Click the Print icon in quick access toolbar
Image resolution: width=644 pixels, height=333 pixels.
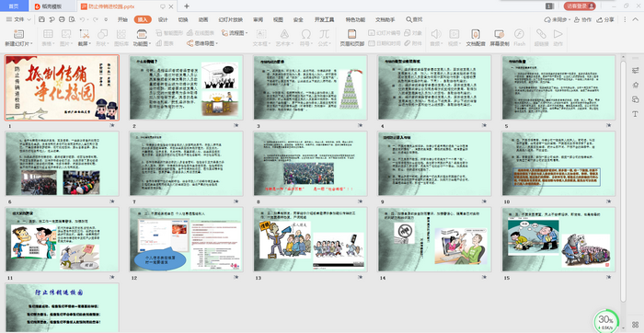62,19
